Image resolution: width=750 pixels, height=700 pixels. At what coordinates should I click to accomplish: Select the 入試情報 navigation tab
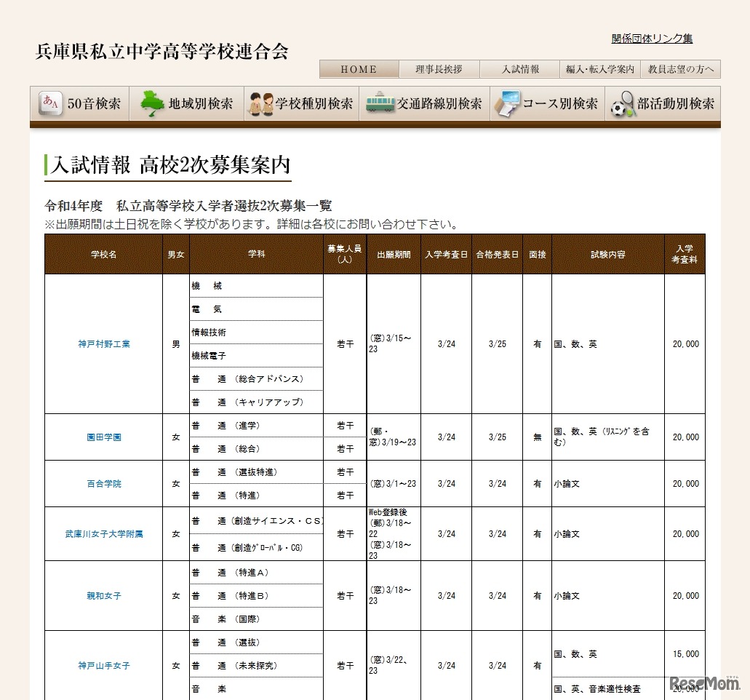point(519,68)
